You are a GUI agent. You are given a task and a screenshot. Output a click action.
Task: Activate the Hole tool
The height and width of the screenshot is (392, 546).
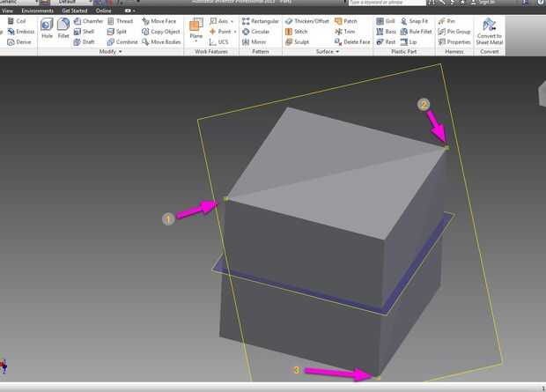pyautogui.click(x=47, y=29)
